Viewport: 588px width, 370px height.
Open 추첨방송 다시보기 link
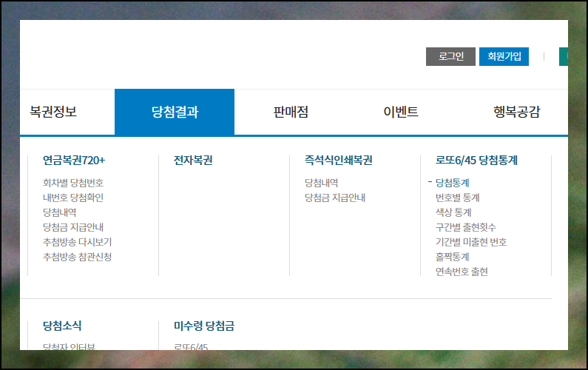(x=77, y=242)
